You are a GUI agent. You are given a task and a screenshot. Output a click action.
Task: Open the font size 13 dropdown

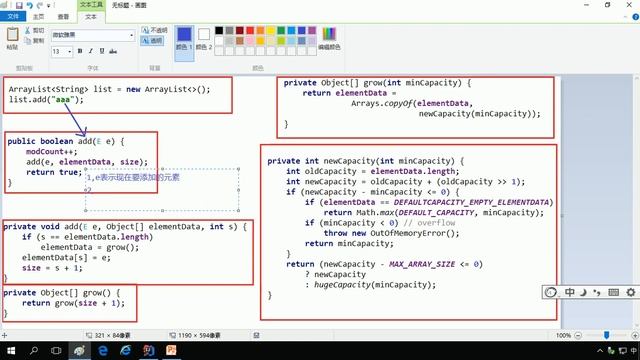(x=69, y=51)
